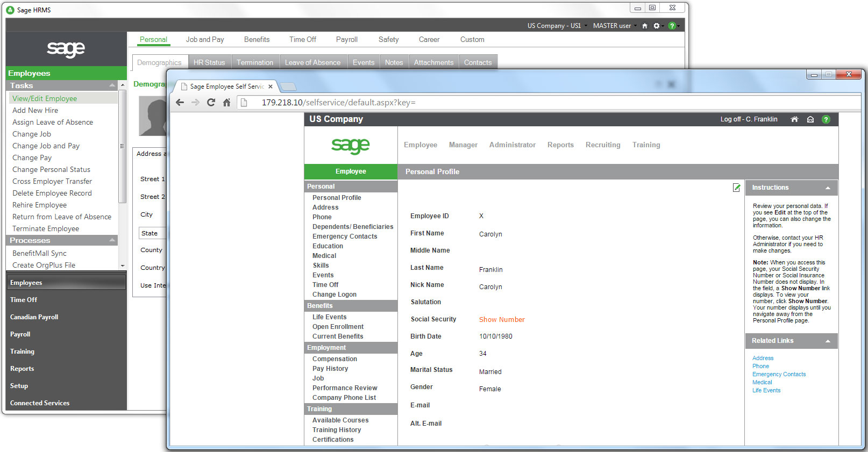Click the home icon in Sage HRMS top bar
Image resolution: width=868 pixels, height=452 pixels.
tap(645, 26)
